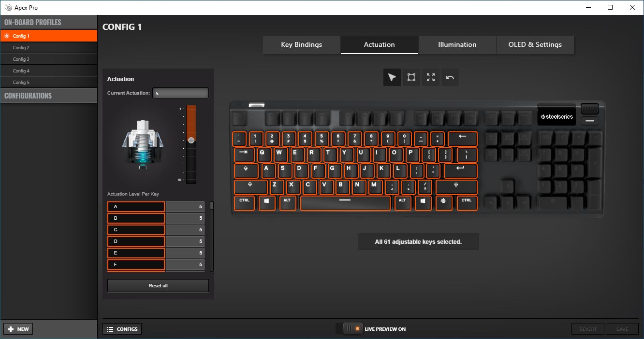Focus the Current Actuation input field
644x339 pixels.
coord(181,93)
